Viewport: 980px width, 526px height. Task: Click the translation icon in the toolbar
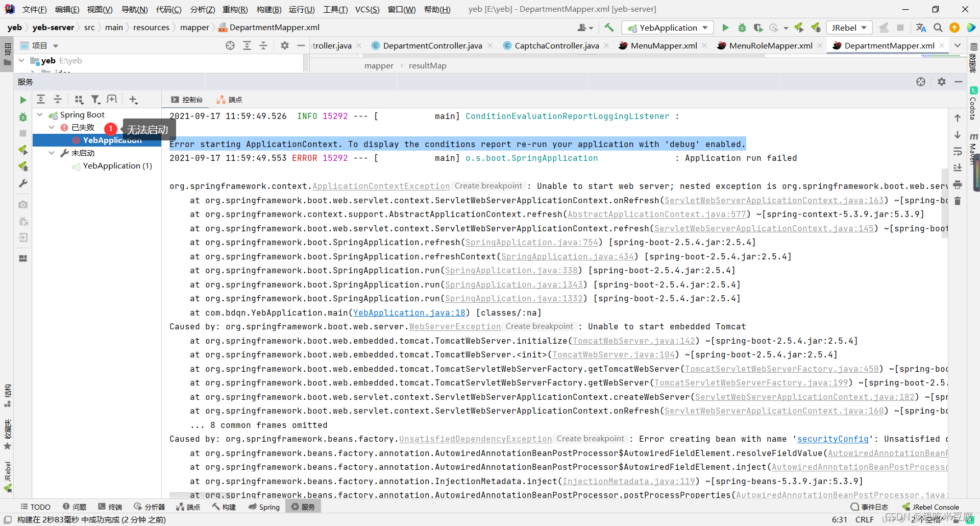coord(921,28)
